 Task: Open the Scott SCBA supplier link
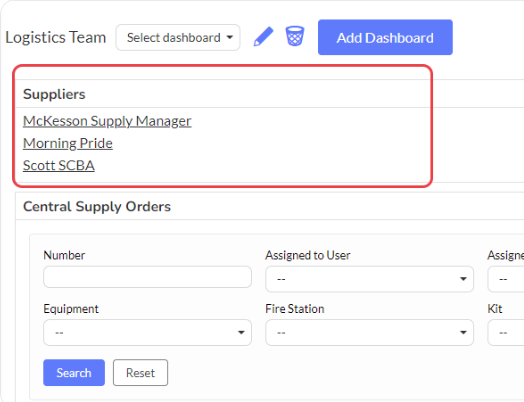pos(59,165)
